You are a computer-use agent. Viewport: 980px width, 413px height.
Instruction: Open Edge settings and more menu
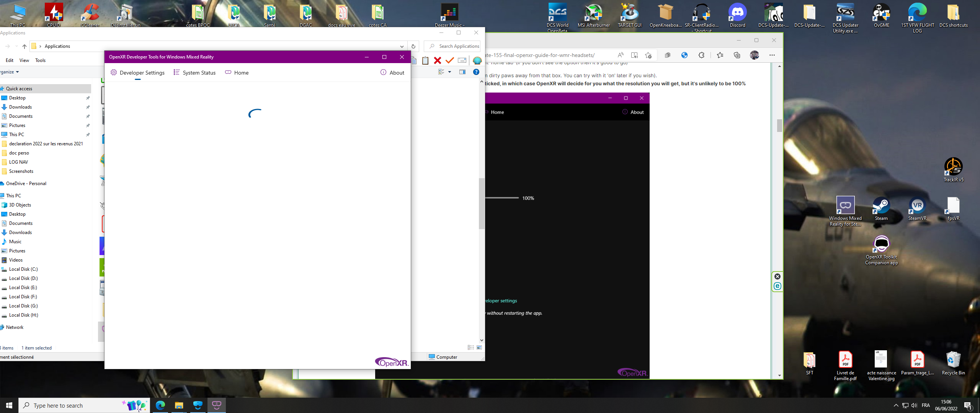coord(772,55)
